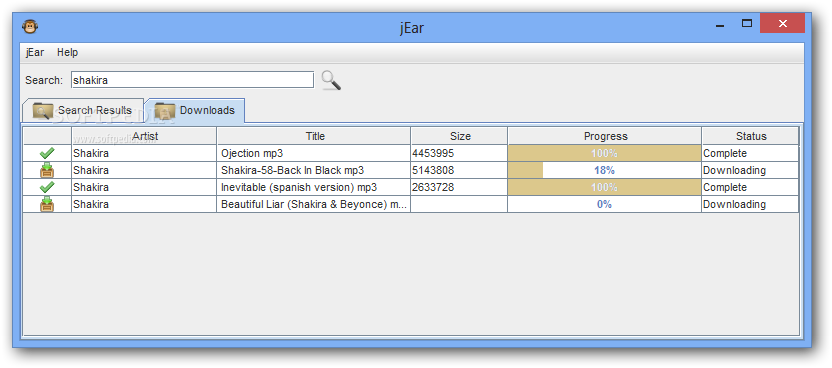Select the title Ojection mp3
Image resolution: width=832 pixels, height=368 pixels.
[252, 153]
